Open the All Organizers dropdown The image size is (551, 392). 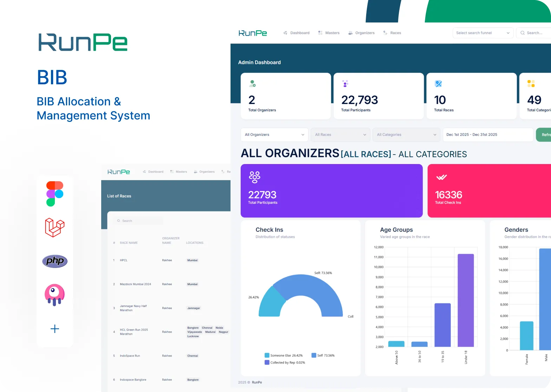click(274, 135)
